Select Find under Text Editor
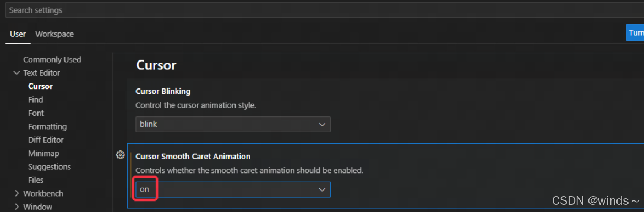Viewport: 644px width, 212px height. (x=35, y=99)
